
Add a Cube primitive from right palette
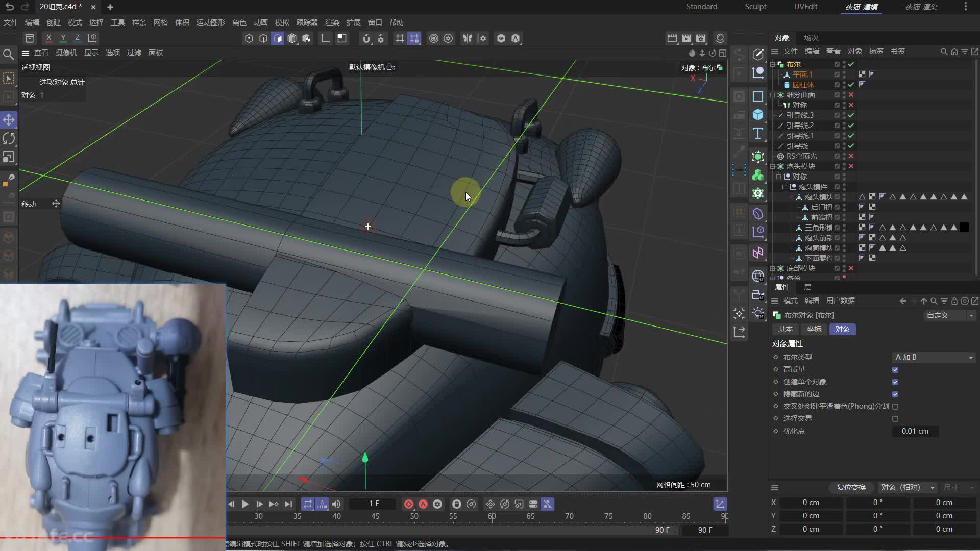[758, 115]
